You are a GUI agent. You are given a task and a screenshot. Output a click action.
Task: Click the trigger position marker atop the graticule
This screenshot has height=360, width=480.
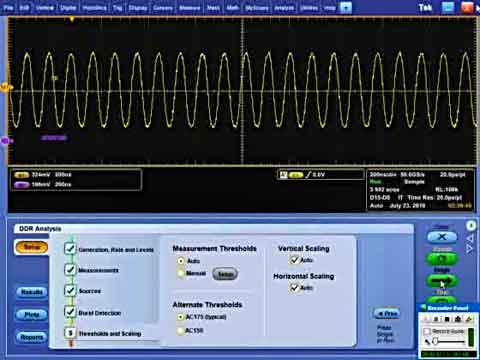(72, 20)
